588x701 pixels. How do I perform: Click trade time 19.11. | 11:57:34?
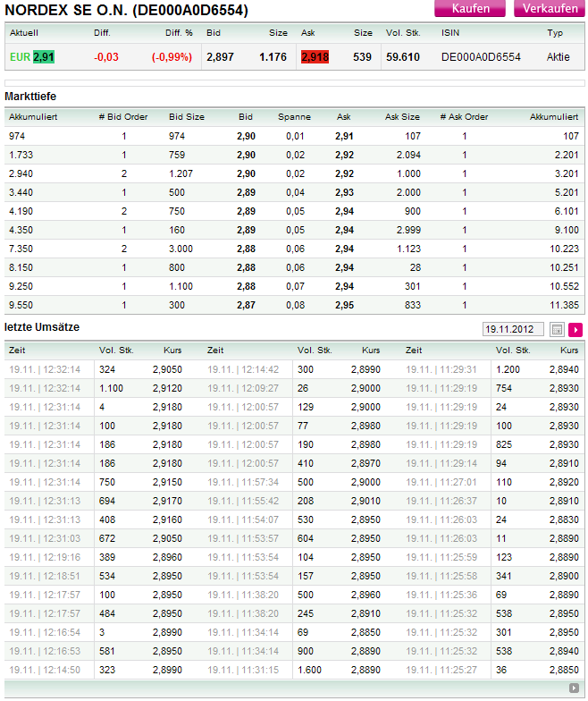pyautogui.click(x=243, y=482)
